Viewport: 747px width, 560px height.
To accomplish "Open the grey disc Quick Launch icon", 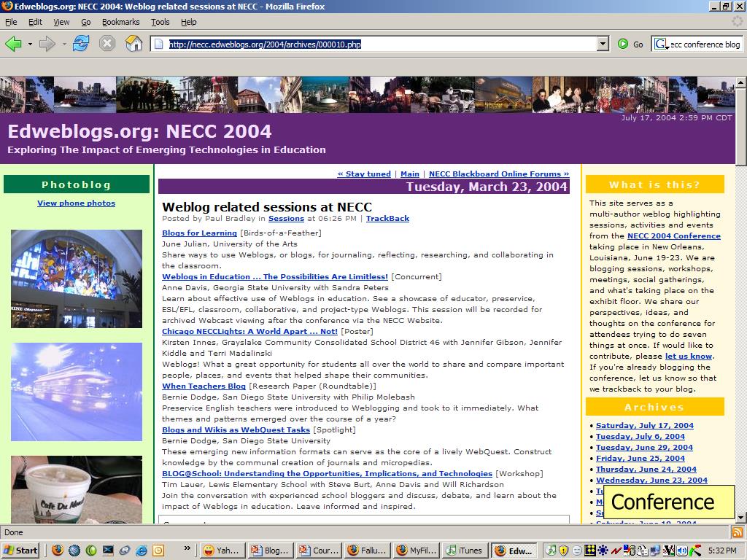I will [x=125, y=551].
